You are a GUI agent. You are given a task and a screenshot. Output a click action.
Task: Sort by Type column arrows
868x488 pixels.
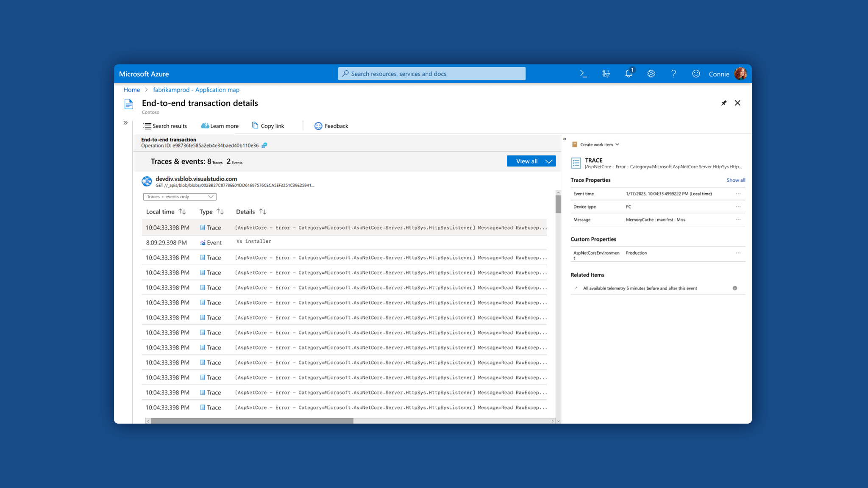point(220,212)
